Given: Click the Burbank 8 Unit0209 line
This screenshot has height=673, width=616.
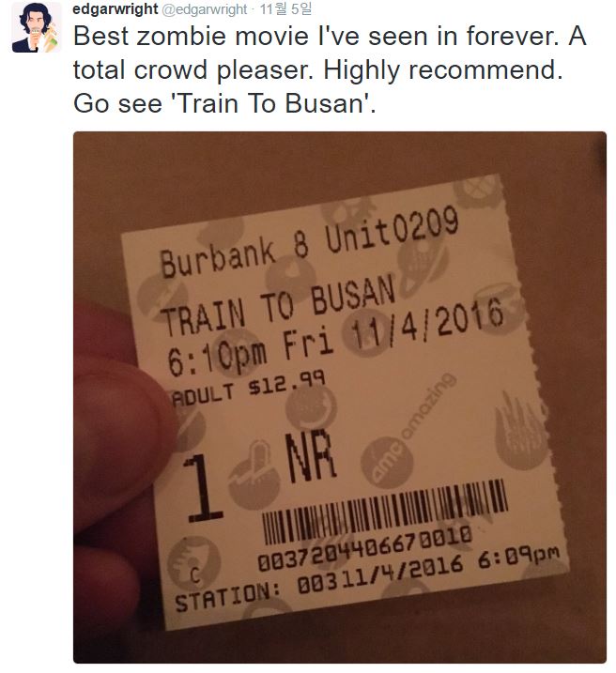Looking at the screenshot, I should click(x=309, y=241).
